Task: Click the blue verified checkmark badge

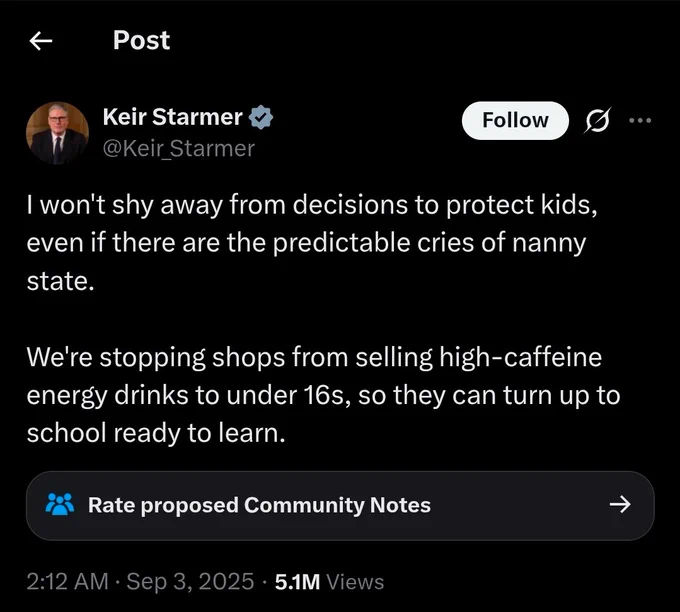Action: point(261,117)
